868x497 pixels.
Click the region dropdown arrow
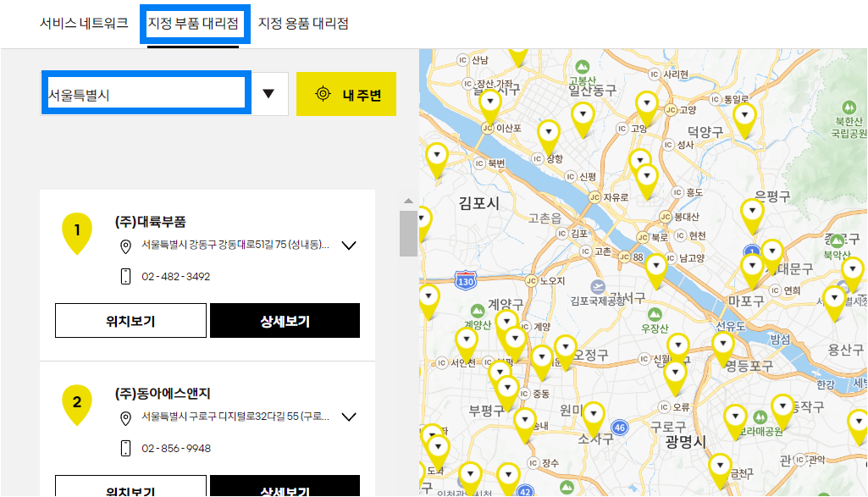coord(268,93)
